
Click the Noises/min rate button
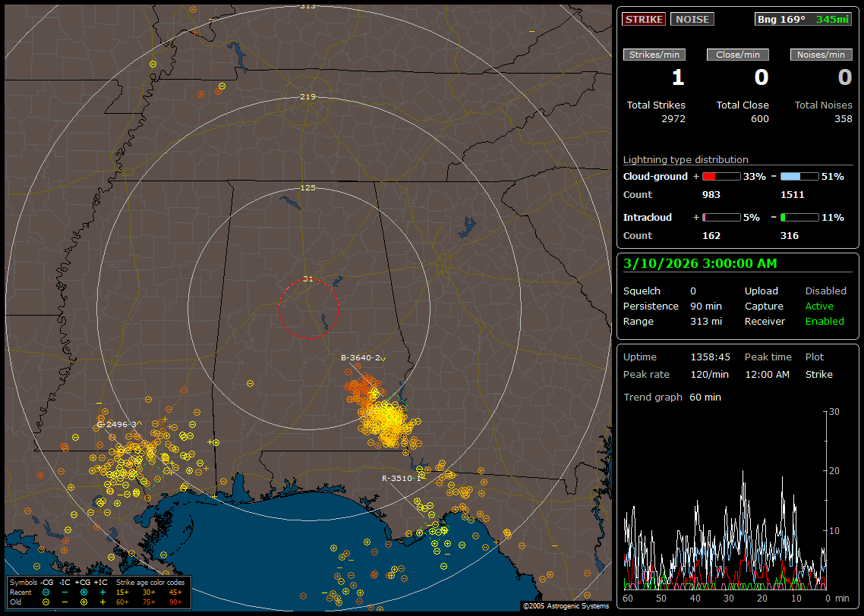coord(821,55)
